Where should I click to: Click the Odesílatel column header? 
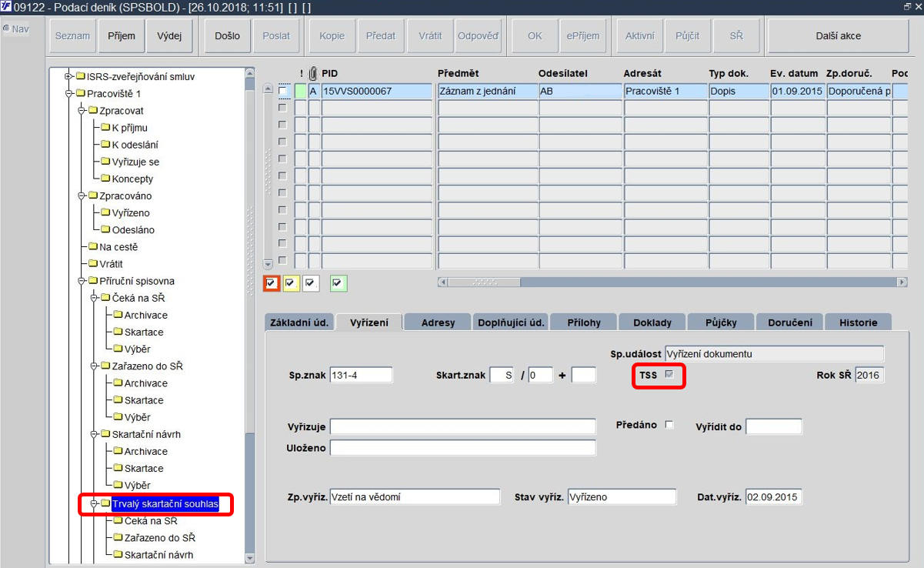point(563,73)
